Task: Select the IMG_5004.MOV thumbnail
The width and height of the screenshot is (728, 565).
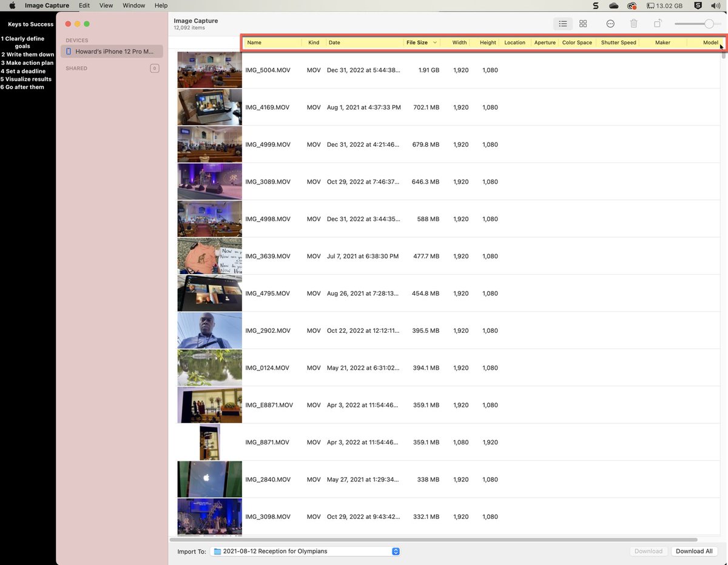Action: (x=209, y=70)
